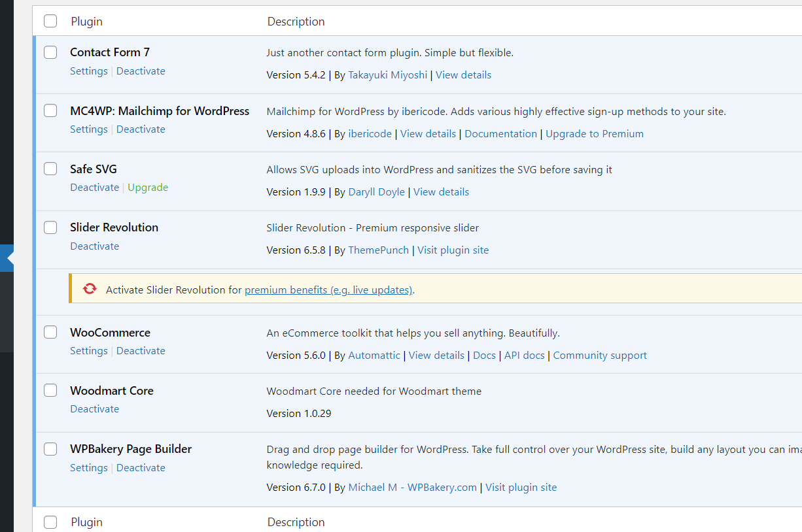Screen dimensions: 802x532
Task: Open Contact Form 7 Settings
Action: (89, 71)
